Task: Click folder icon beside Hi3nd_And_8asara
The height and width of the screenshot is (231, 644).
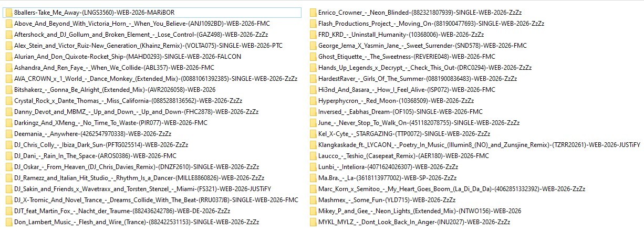Action: click(313, 90)
